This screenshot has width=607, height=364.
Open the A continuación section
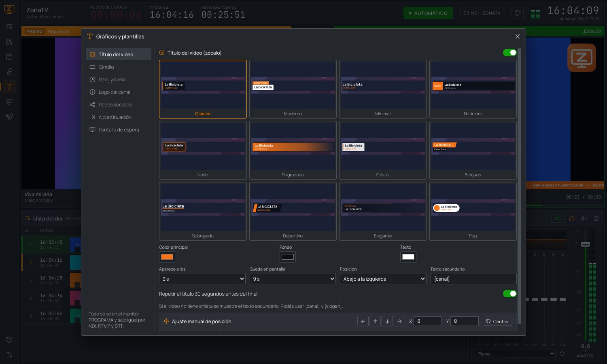click(119, 117)
